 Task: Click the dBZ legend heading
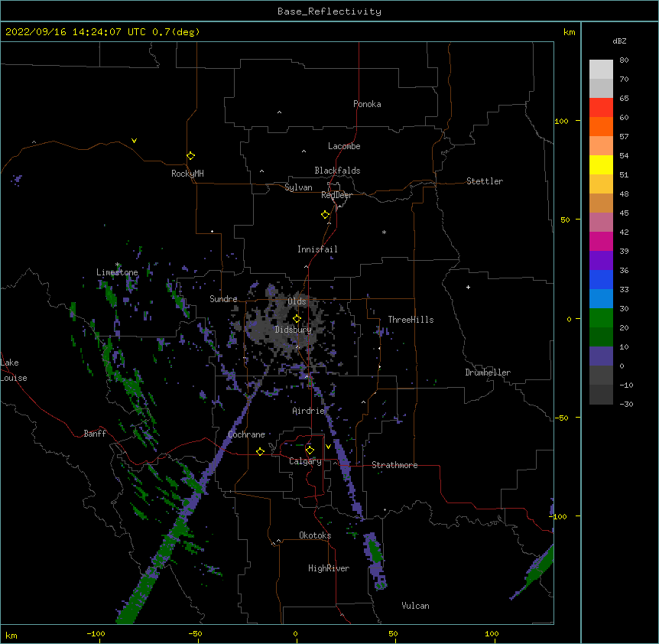click(619, 41)
